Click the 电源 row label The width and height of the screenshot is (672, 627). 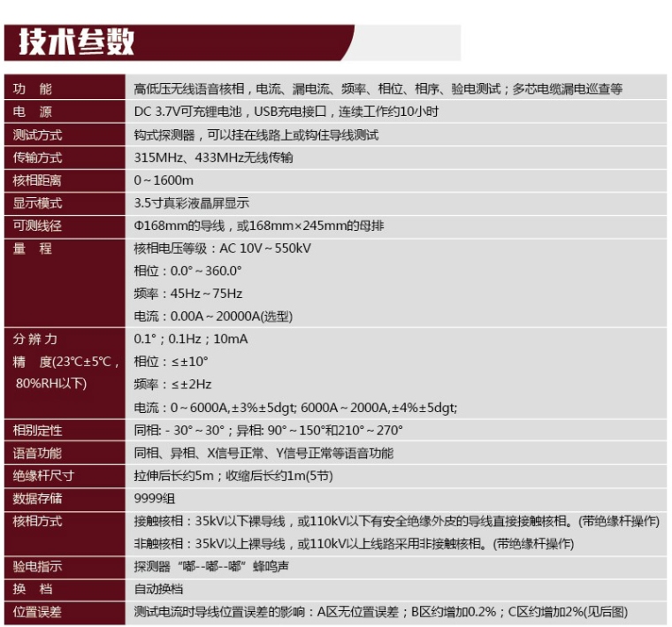point(32,112)
